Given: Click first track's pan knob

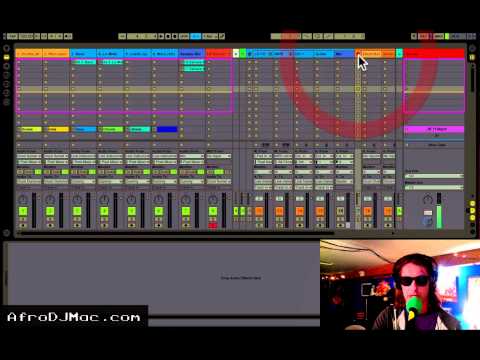Looking at the screenshot, I should tap(23, 200).
